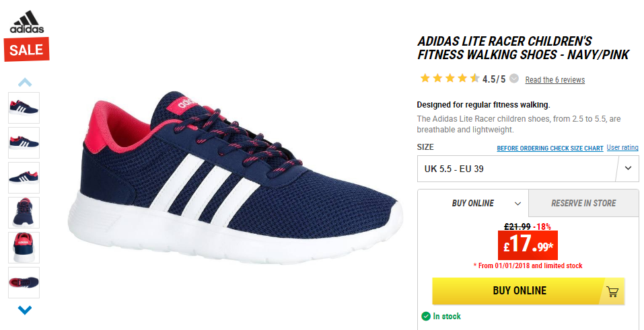Open Read the 6 reviews link
Image resolution: width=644 pixels, height=330 pixels.
(x=555, y=80)
